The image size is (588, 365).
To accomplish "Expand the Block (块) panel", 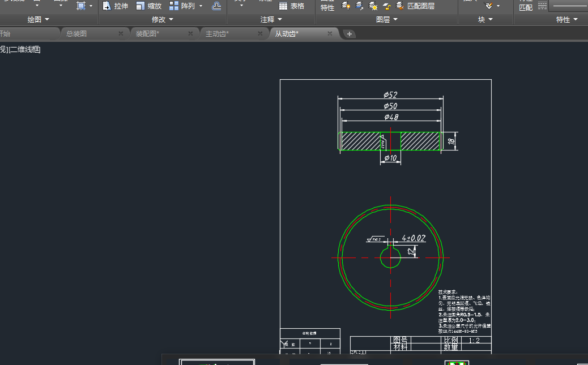I will coord(485,20).
